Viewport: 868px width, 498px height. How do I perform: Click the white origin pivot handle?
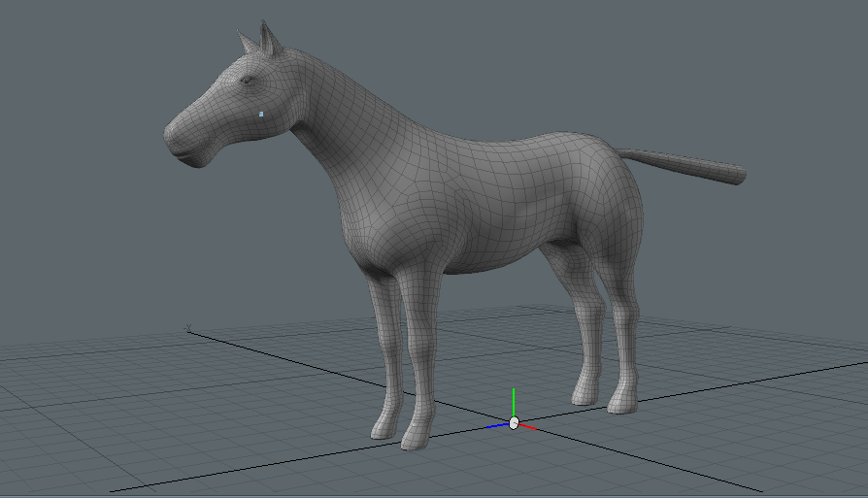[x=514, y=423]
